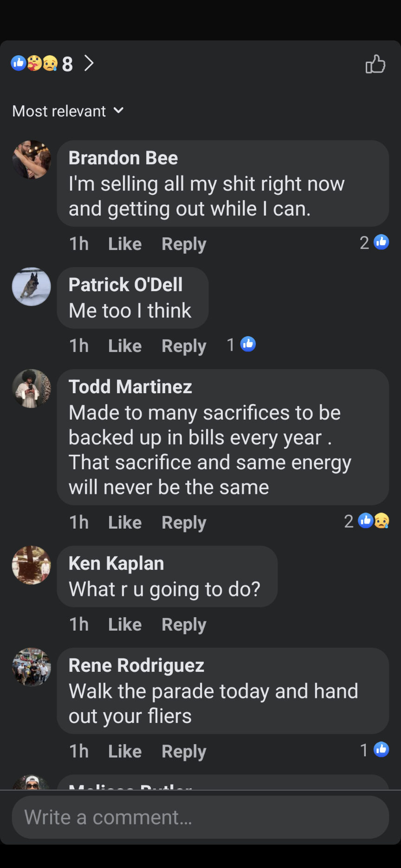Like Ken Kaplan's comment

tap(124, 625)
